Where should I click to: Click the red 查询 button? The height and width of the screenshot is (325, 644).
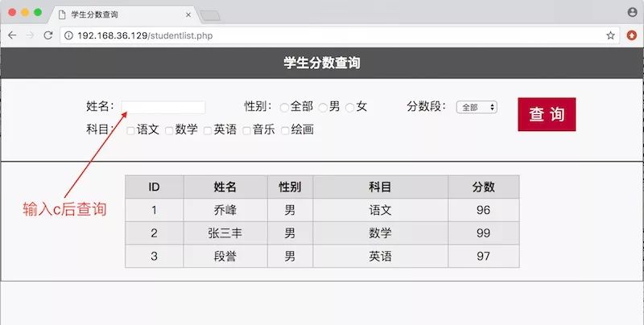[547, 114]
